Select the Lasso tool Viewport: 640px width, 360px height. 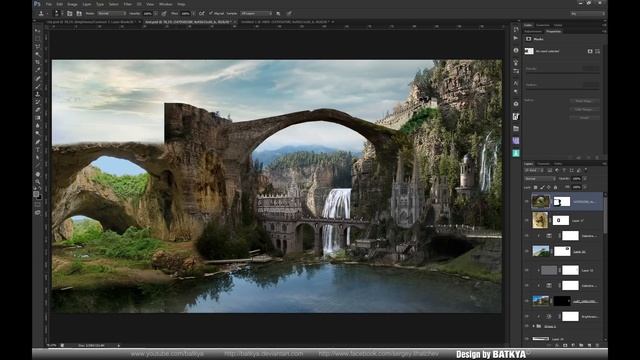38,47
